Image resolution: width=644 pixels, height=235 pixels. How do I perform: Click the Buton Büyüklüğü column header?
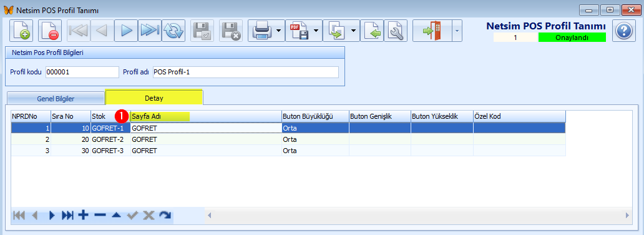point(315,116)
